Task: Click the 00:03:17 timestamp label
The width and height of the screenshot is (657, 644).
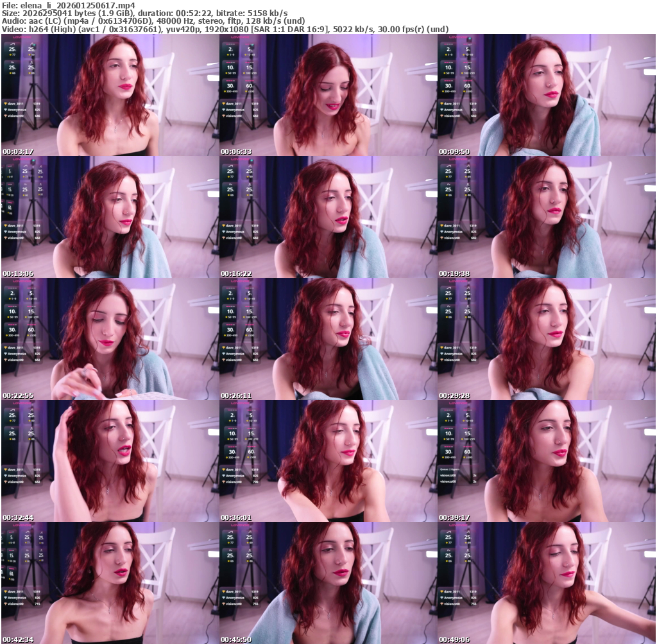Action: click(x=18, y=152)
